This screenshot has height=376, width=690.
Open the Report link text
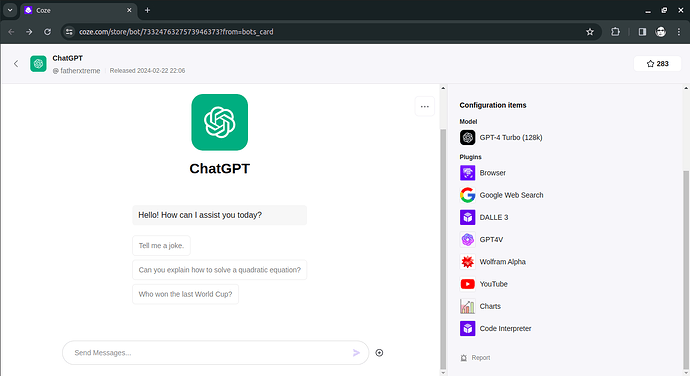(x=481, y=358)
